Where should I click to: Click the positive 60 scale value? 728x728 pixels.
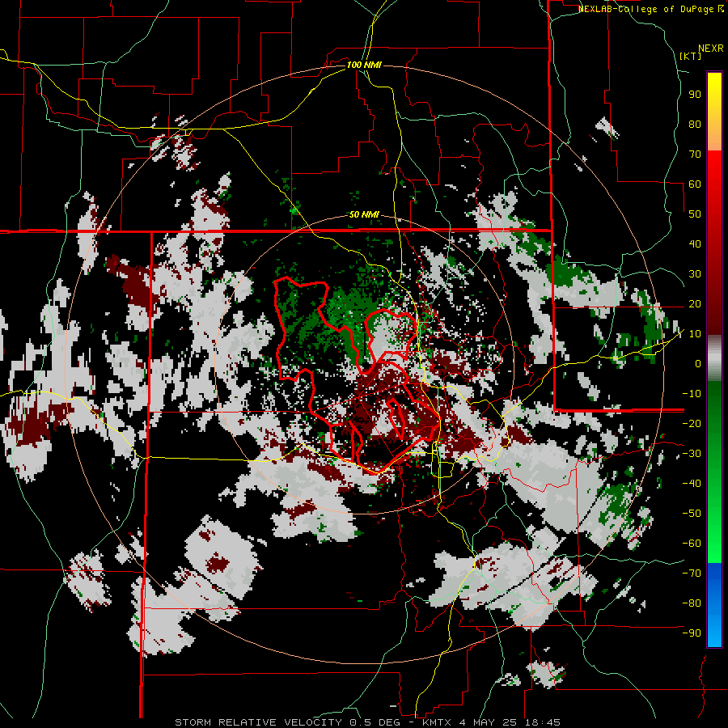[x=695, y=184]
